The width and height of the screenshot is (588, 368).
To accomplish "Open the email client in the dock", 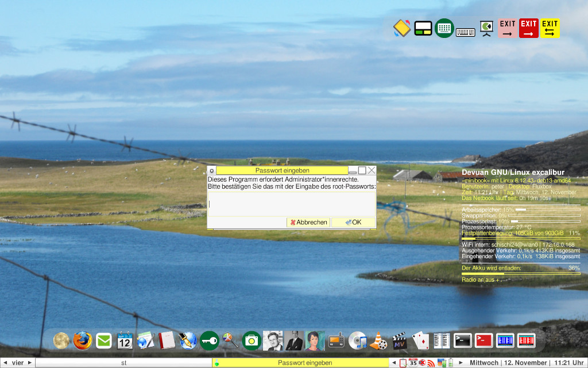I will click(x=103, y=340).
